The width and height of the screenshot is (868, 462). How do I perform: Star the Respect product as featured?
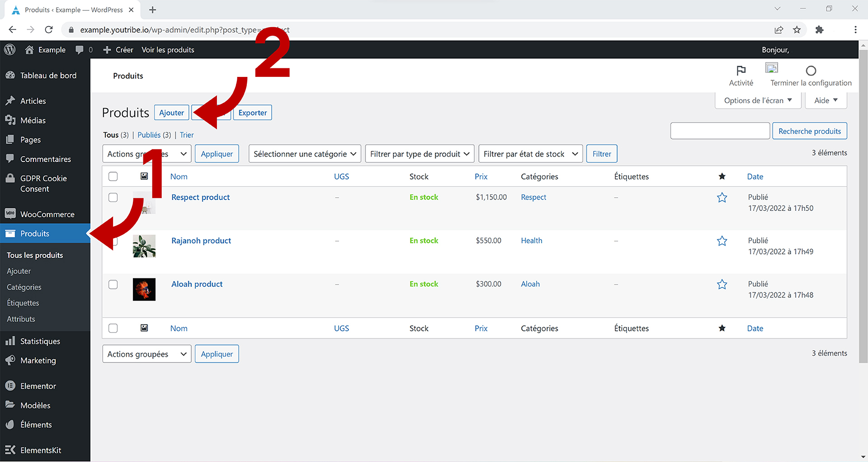[722, 198]
